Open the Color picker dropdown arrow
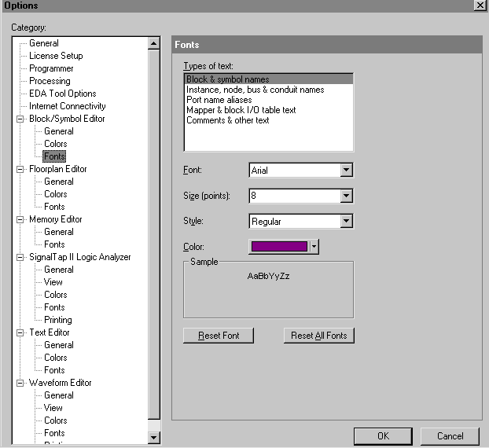 [x=314, y=247]
